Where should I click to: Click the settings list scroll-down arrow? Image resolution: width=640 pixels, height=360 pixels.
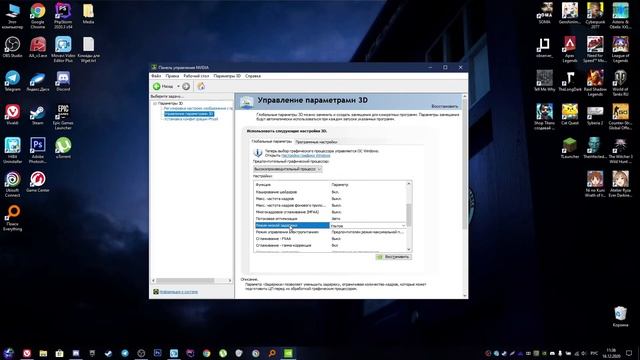point(409,249)
